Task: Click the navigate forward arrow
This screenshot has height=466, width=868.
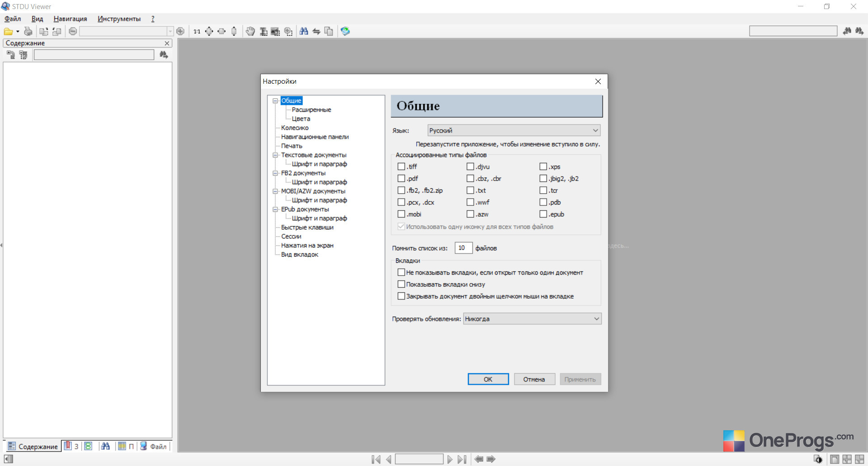Action: tap(491, 459)
